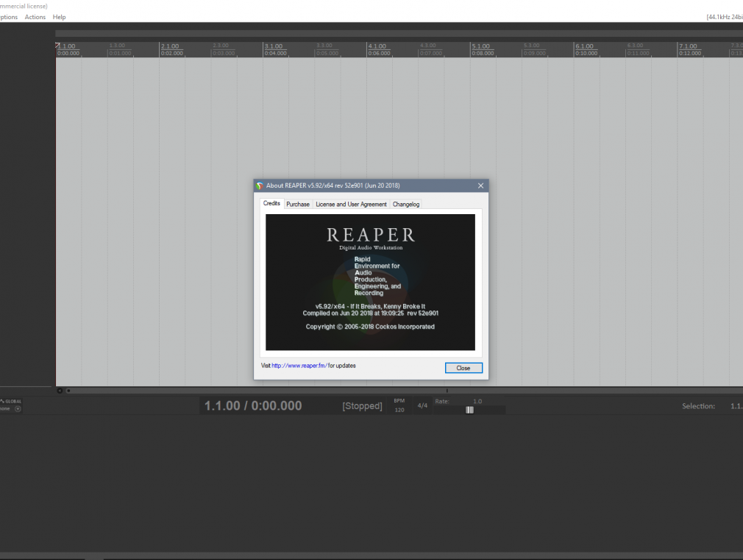Viewport: 743px width, 560px height.
Task: Open the Help menu
Action: pos(60,17)
